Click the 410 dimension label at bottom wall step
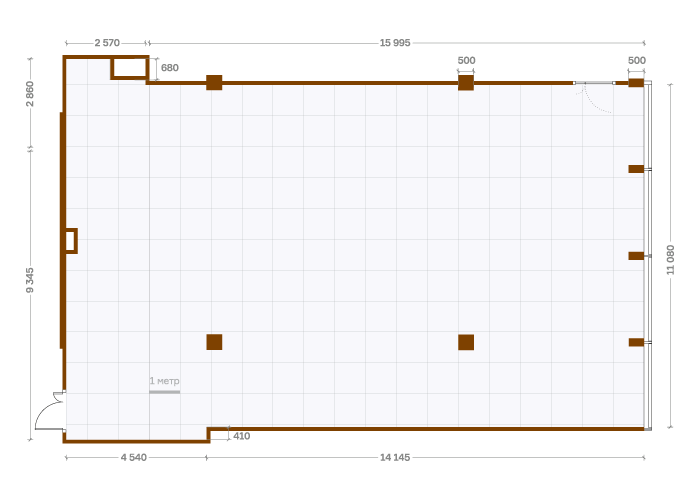Screen dimensions: 700x500 tap(241, 436)
